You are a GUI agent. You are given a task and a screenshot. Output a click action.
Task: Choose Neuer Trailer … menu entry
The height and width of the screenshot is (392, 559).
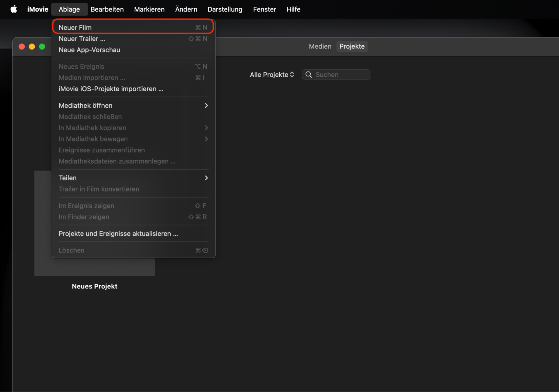[x=133, y=39]
